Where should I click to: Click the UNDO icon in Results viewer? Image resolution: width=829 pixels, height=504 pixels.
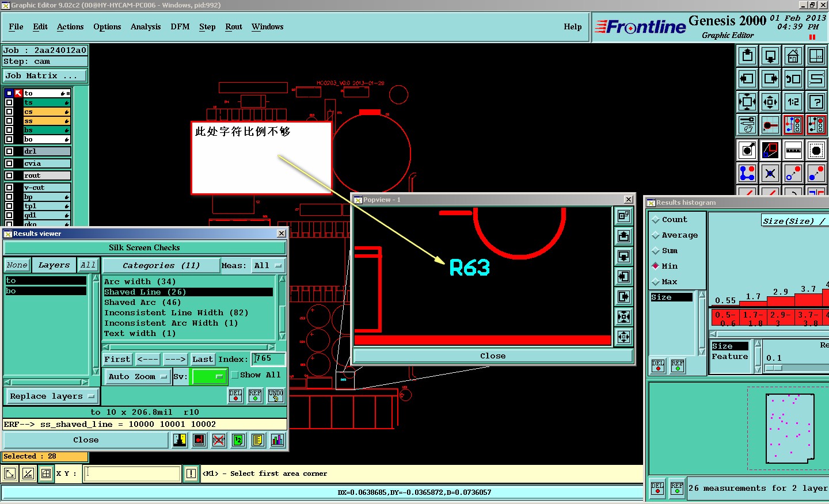[276, 396]
